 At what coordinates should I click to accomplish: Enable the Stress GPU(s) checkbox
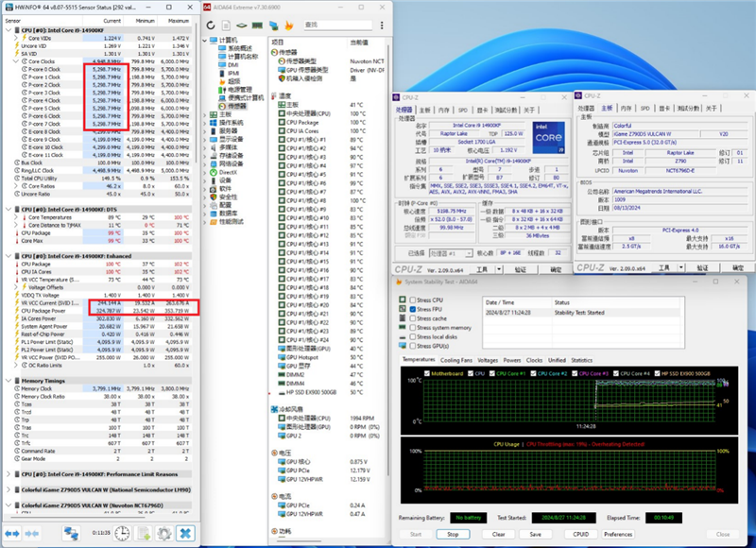click(x=413, y=346)
